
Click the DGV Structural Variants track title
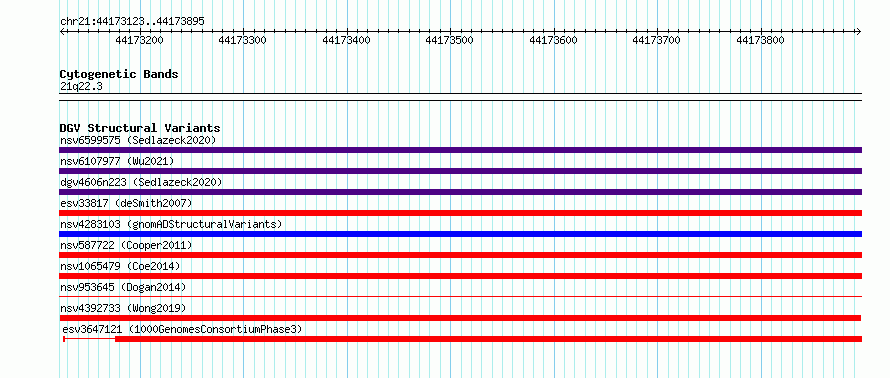[x=140, y=128]
